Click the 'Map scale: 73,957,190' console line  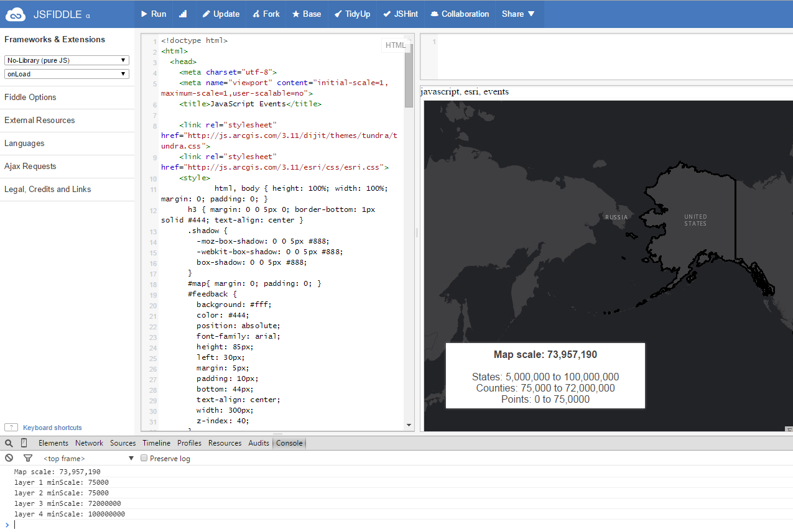coord(57,472)
